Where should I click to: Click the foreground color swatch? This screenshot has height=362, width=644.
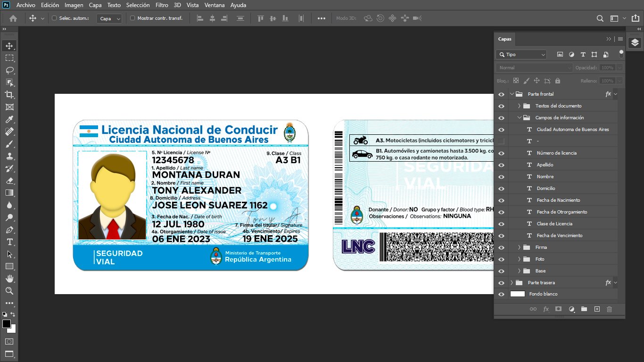[7, 324]
